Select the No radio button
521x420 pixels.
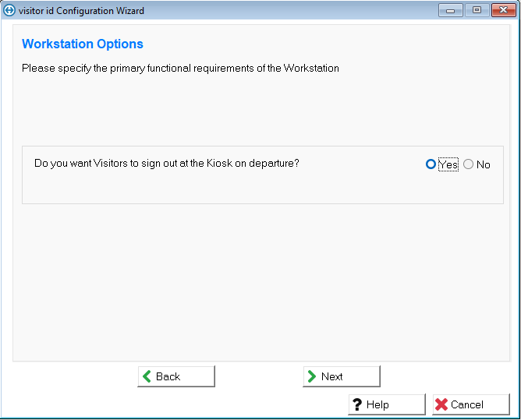click(x=468, y=164)
